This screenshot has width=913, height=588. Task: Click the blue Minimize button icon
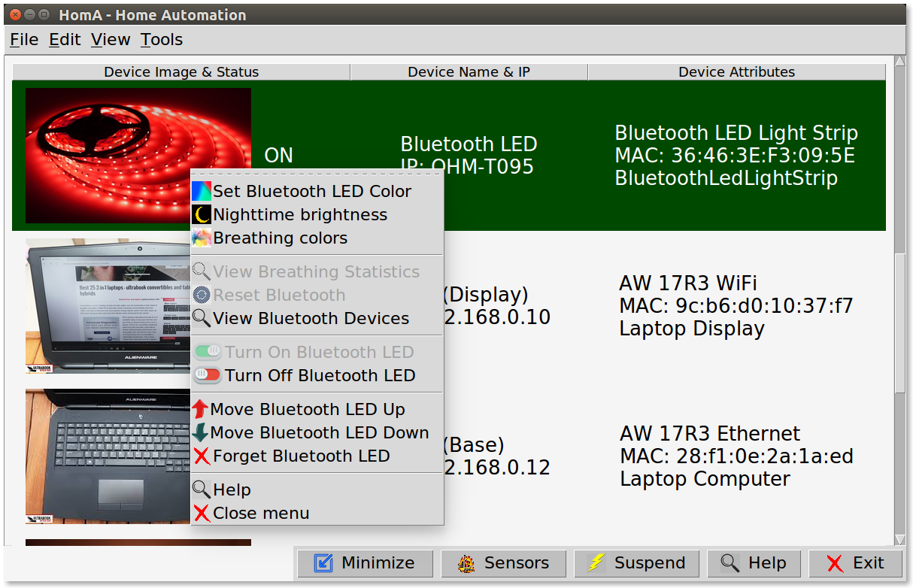[323, 563]
